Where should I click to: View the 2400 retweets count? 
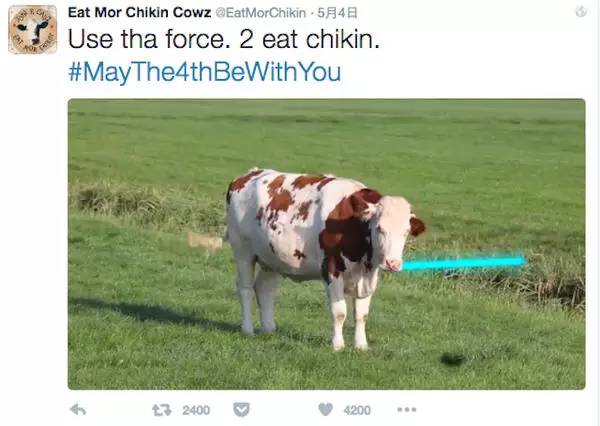[x=196, y=410]
